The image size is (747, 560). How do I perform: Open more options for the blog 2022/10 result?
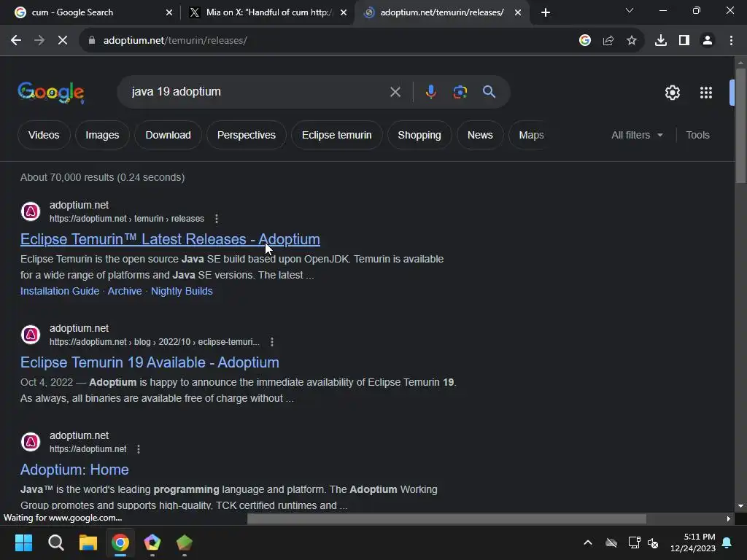pos(272,342)
